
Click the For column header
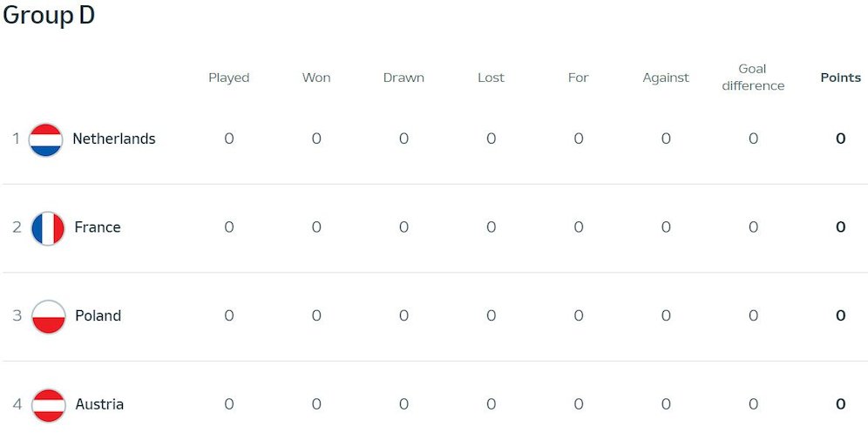pyautogui.click(x=579, y=78)
